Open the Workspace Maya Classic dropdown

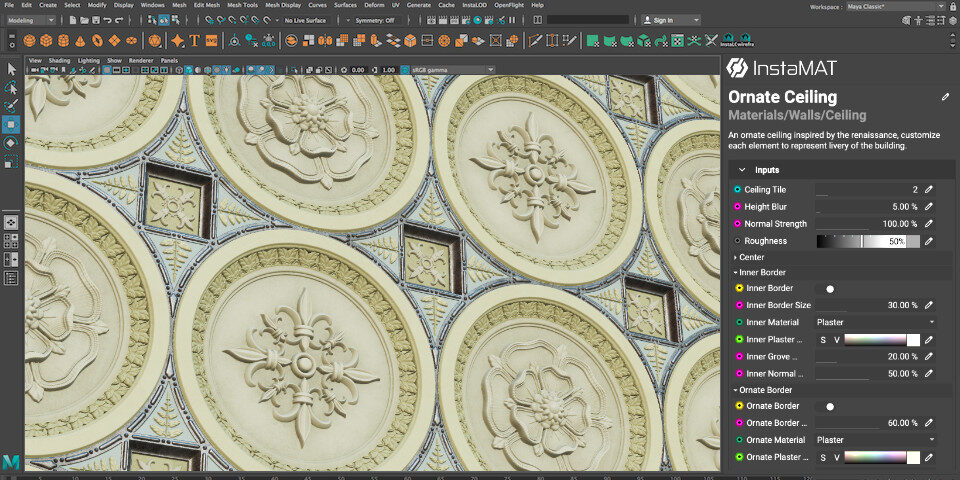pyautogui.click(x=896, y=6)
